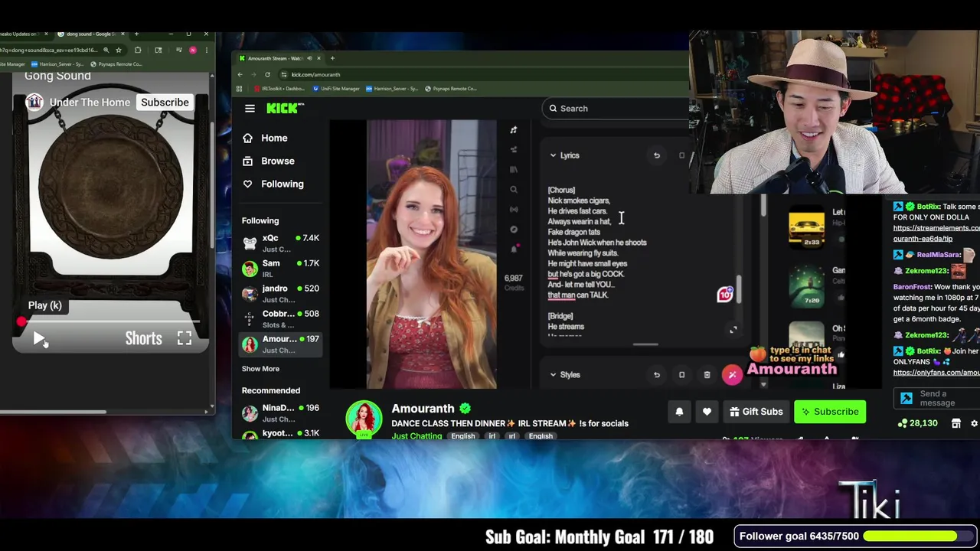Screen dimensions: 980x551
Task: Bookmark the Google search page with the star
Action: (x=119, y=50)
